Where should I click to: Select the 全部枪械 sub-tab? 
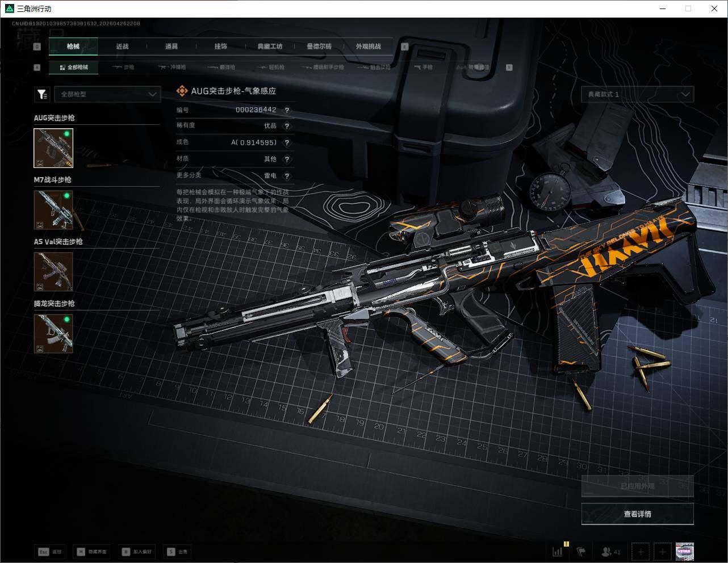(x=74, y=67)
